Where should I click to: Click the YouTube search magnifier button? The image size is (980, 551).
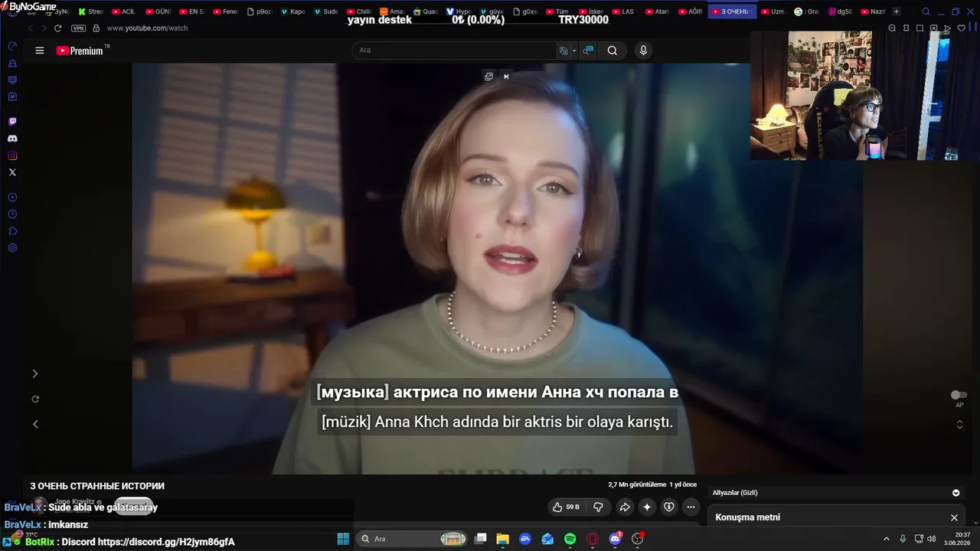pyautogui.click(x=612, y=51)
